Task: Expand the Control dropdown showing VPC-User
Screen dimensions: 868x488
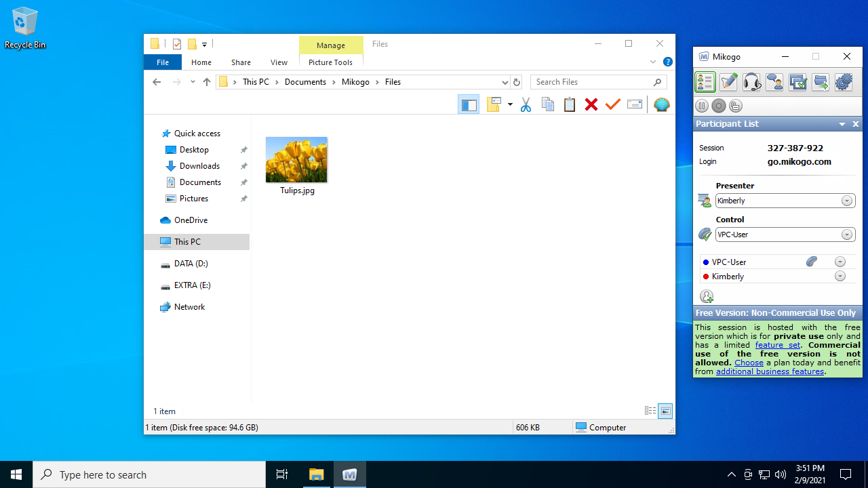Action: [847, 235]
